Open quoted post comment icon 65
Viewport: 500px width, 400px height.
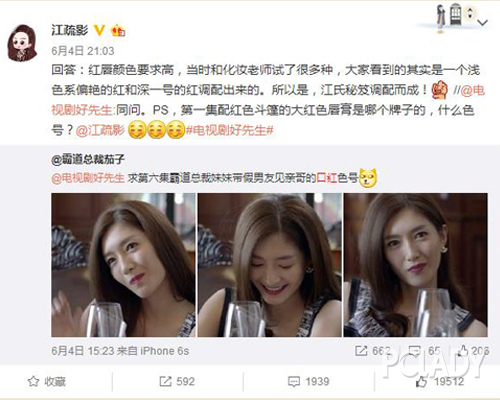(424, 351)
